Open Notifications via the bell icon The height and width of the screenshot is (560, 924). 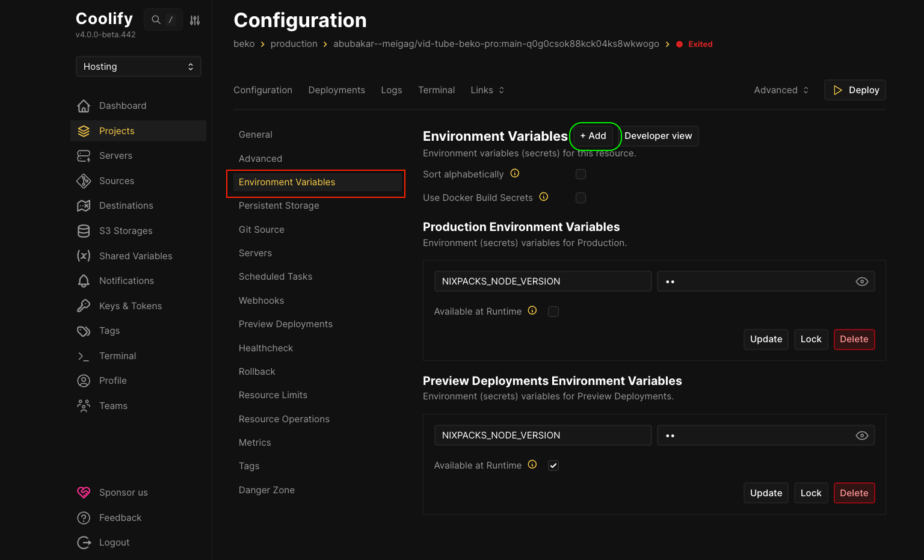point(84,280)
